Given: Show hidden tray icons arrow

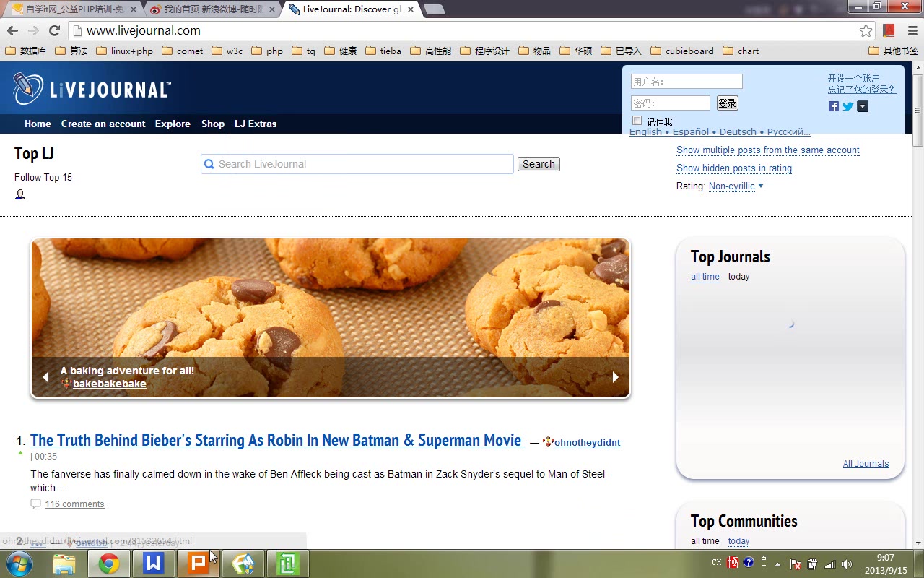Looking at the screenshot, I should 778,564.
